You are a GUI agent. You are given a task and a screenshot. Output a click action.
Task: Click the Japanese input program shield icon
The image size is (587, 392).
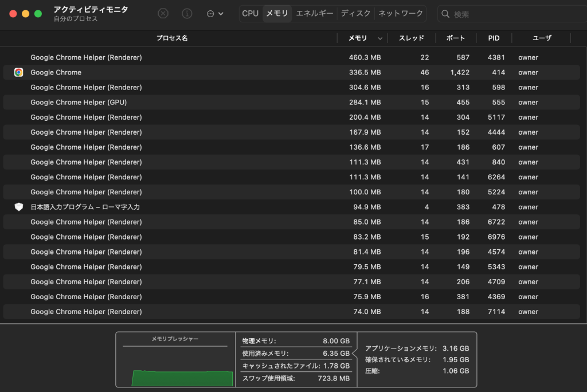[18, 207]
